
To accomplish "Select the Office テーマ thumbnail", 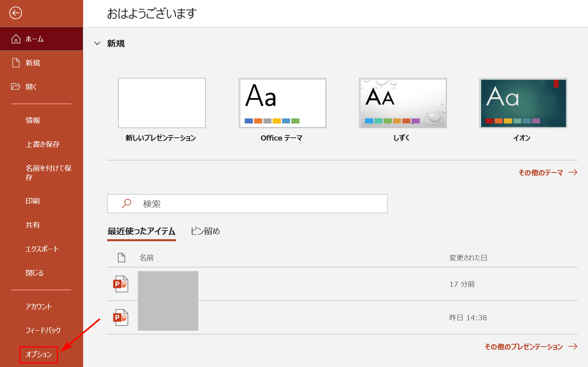I will 283,103.
